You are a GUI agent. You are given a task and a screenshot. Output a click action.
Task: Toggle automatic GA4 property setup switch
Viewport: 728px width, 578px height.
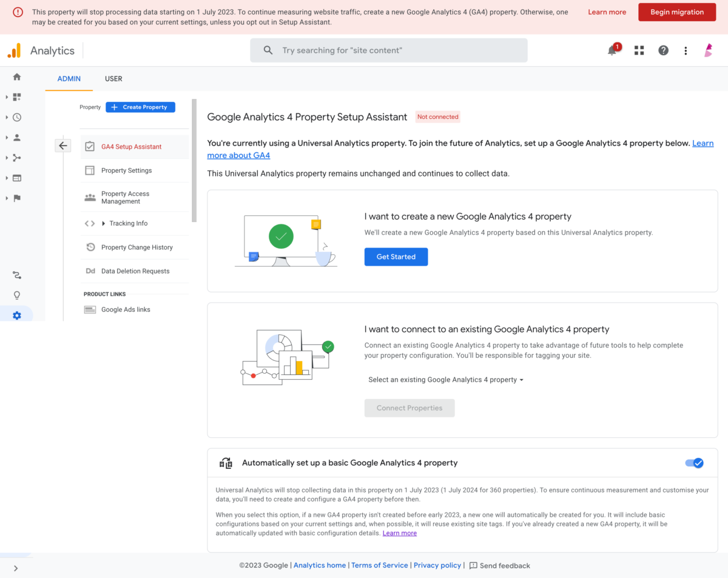click(694, 463)
